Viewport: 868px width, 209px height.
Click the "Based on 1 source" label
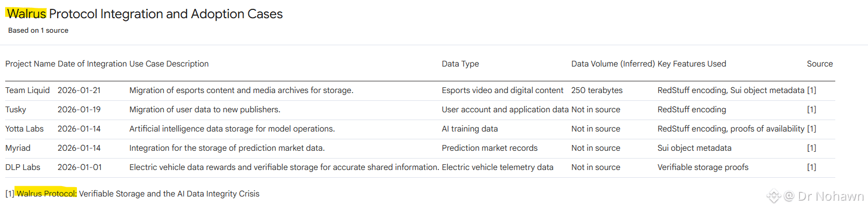pos(38,30)
